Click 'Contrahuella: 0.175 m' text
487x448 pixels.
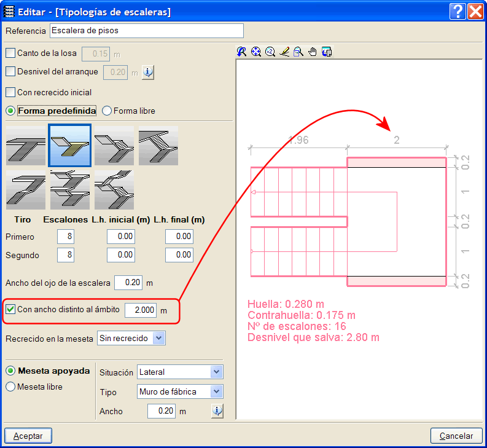coord(302,315)
